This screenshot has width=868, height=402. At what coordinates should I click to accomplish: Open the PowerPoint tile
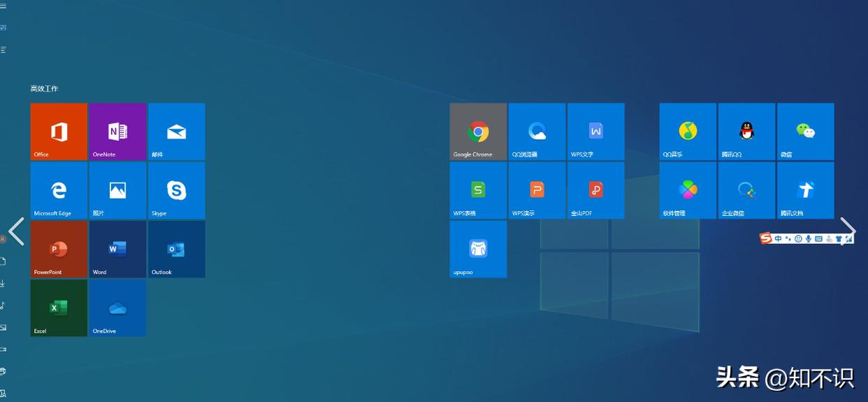click(x=59, y=249)
